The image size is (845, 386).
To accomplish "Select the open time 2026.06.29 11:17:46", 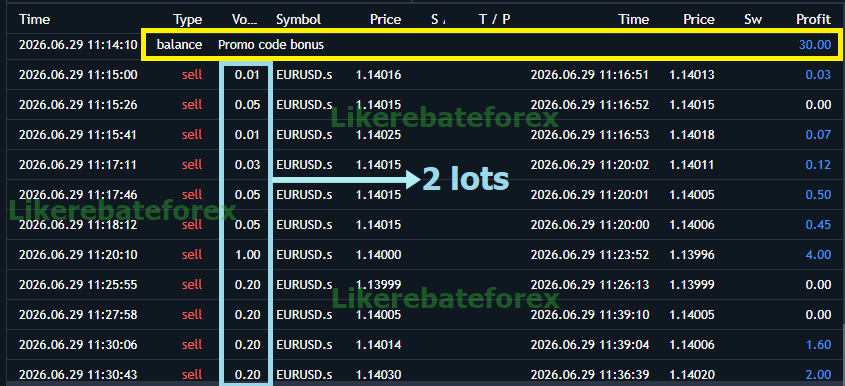I will point(78,195).
